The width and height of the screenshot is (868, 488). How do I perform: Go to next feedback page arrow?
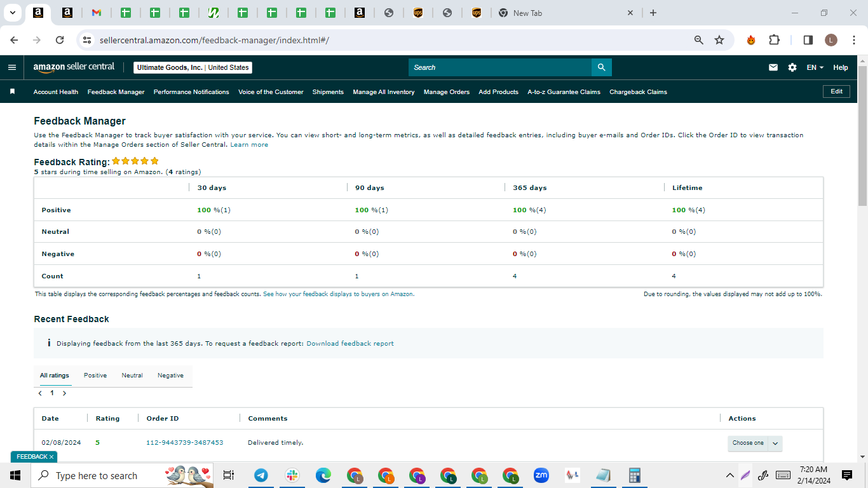click(x=64, y=393)
